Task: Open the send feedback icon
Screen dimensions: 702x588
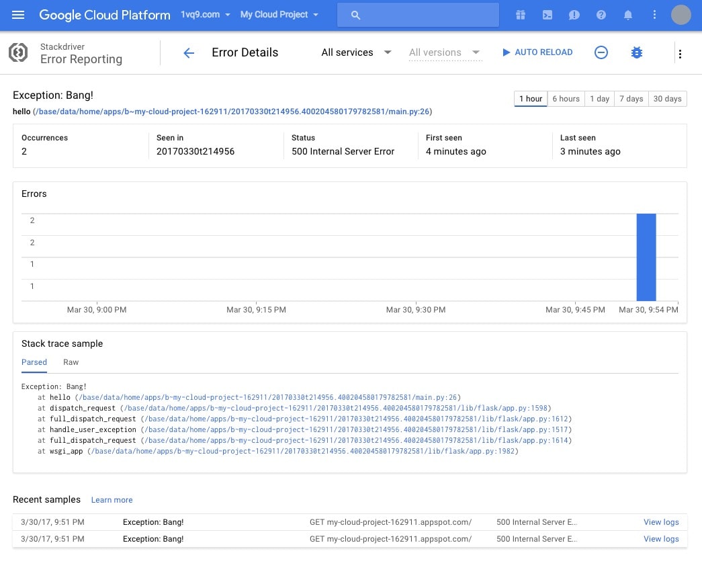Action: click(574, 15)
